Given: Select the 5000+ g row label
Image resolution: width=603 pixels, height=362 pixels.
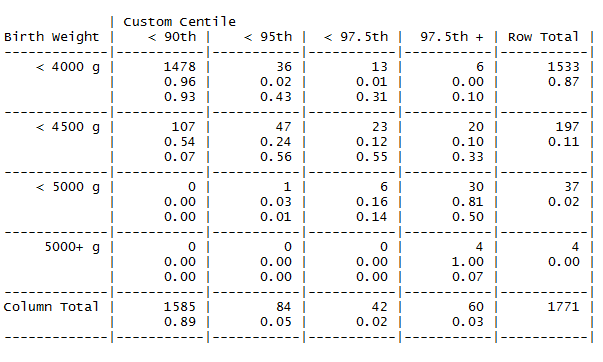Looking at the screenshot, I should 72,247.
